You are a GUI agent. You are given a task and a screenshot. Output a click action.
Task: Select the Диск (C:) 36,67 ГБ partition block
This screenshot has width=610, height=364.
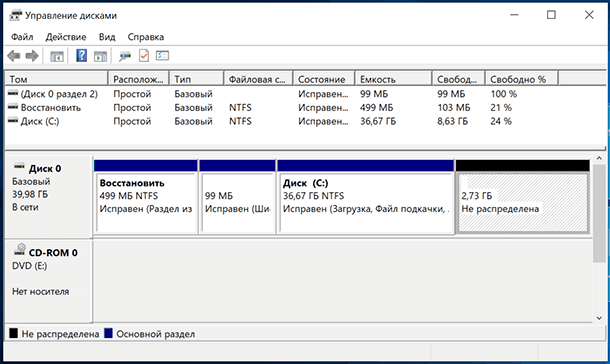(365, 197)
